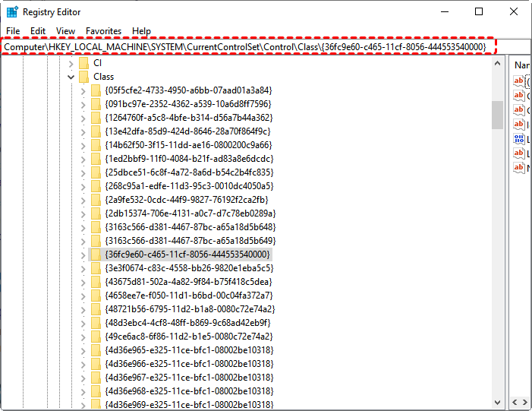Select key {268c95a1-edfe-11d3-95c3-0010dc4050a5}
This screenshot has width=532, height=411.
pos(189,186)
